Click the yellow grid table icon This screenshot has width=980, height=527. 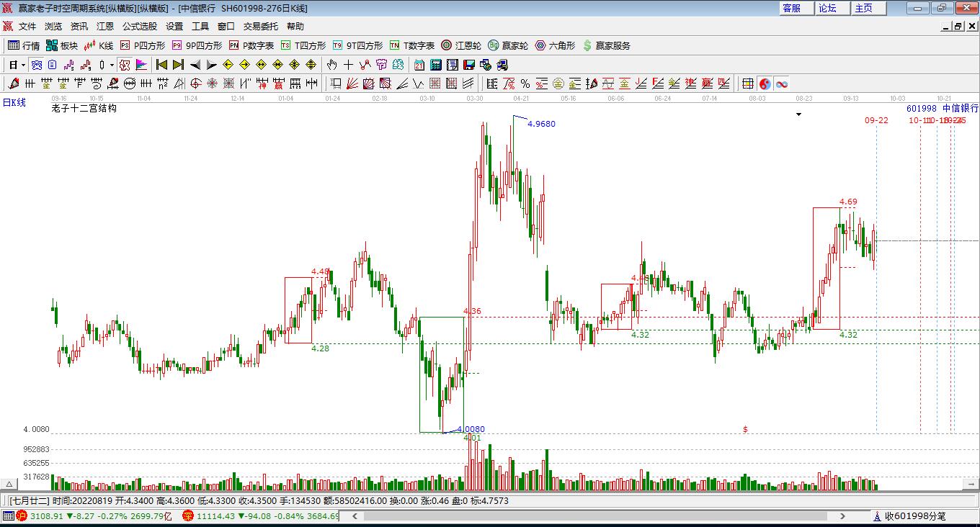[x=748, y=84]
